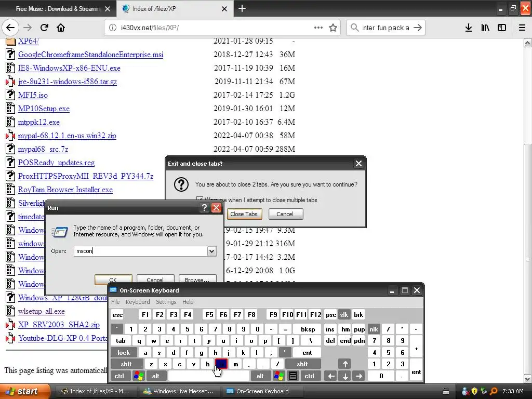Click the browser search box
The width and height of the screenshot is (532, 399).
pos(386,28)
